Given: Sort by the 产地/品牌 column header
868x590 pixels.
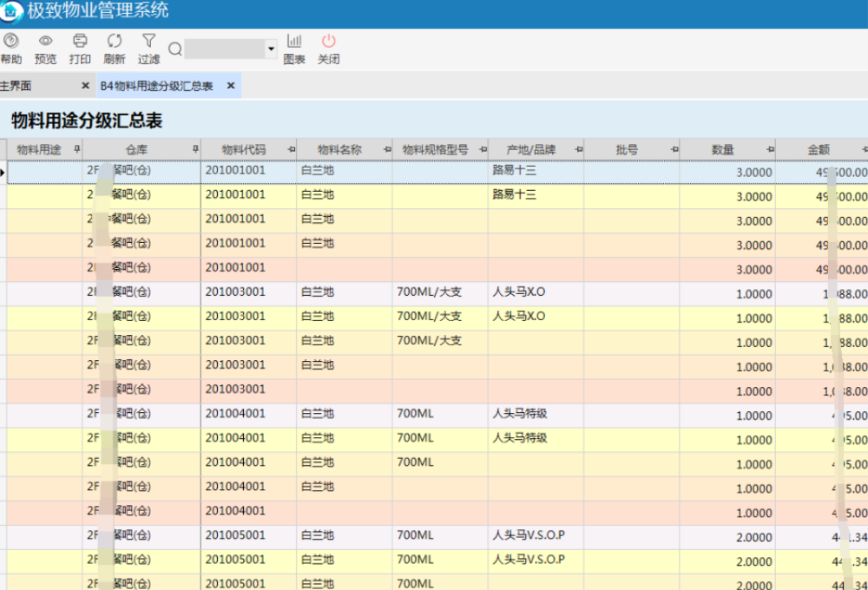Looking at the screenshot, I should tap(531, 149).
